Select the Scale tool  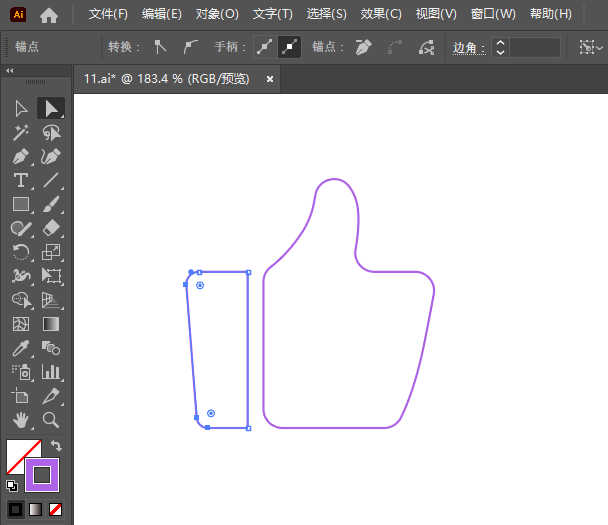51,252
